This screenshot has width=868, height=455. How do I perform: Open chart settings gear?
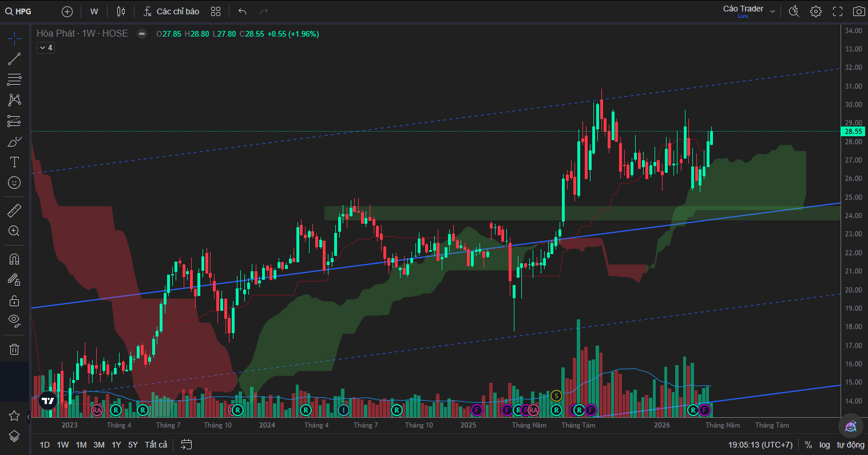[x=816, y=11]
